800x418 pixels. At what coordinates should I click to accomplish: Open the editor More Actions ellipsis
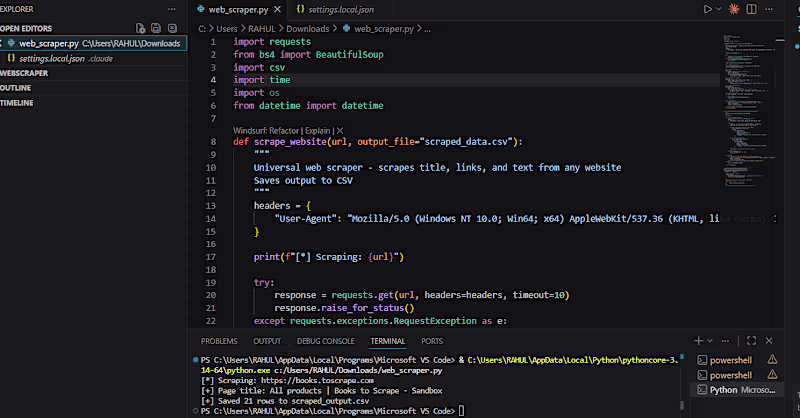pos(769,9)
